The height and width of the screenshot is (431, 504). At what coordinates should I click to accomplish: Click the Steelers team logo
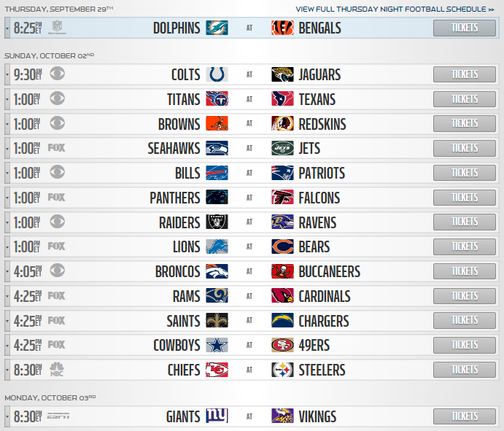coord(282,370)
